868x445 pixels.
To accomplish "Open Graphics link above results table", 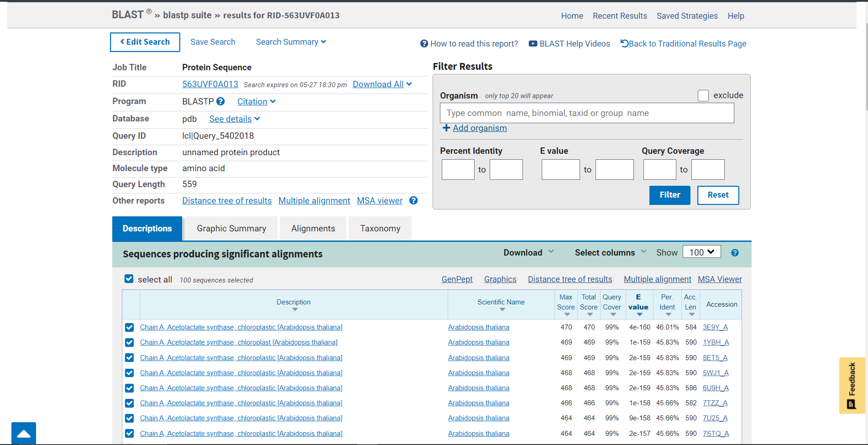I will point(500,279).
